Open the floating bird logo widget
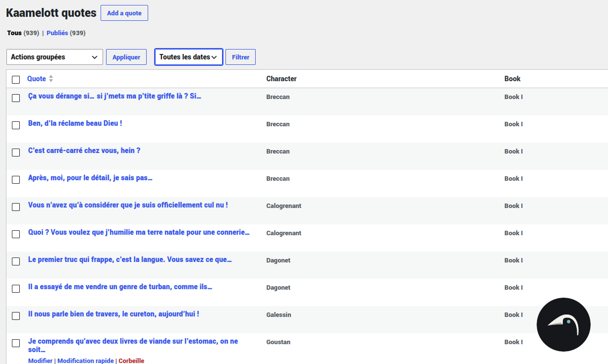Screen dimensions: 608x364 563,325
